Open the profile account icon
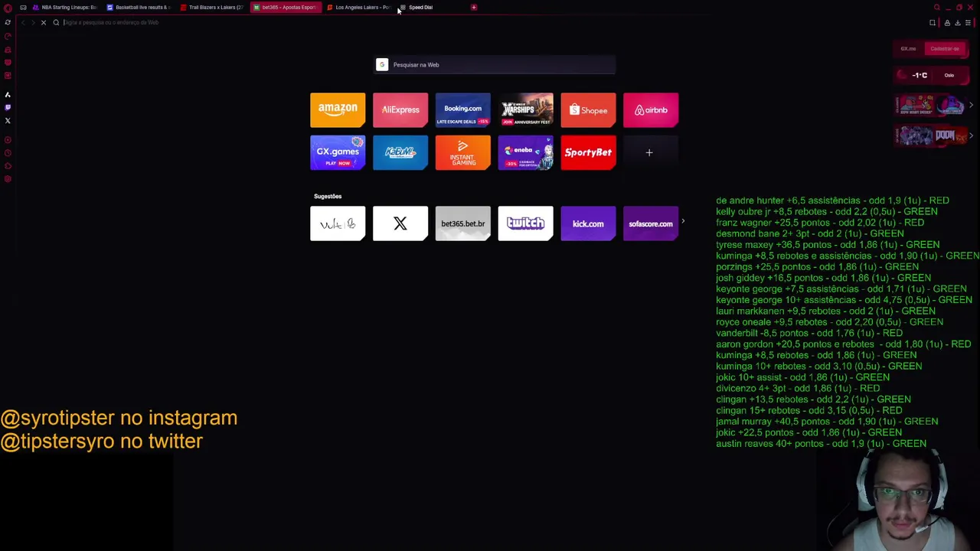The height and width of the screenshot is (551, 980). pos(947,23)
